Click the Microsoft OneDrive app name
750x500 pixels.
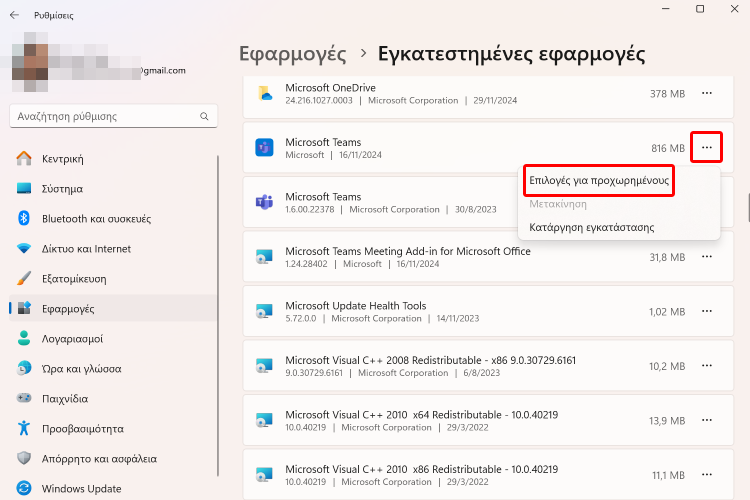331,88
